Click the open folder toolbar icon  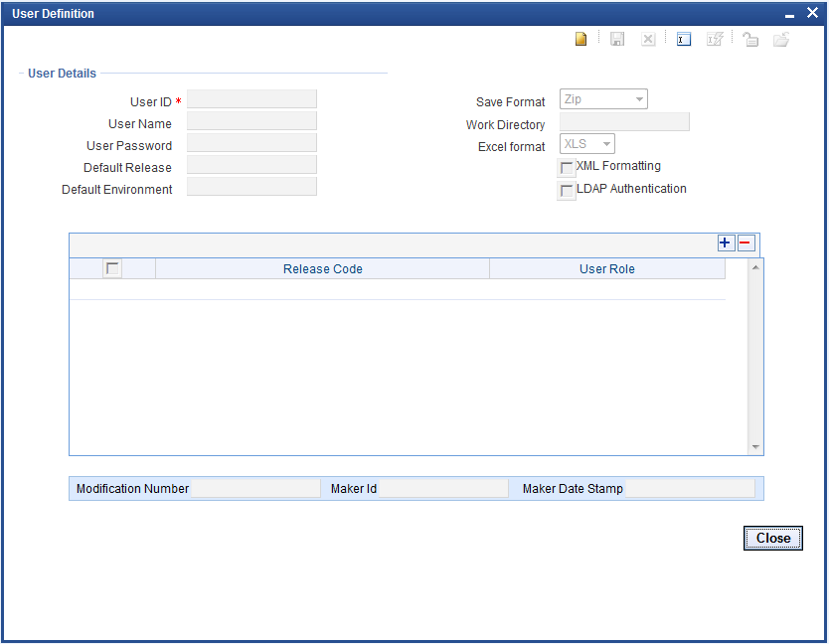(781, 39)
